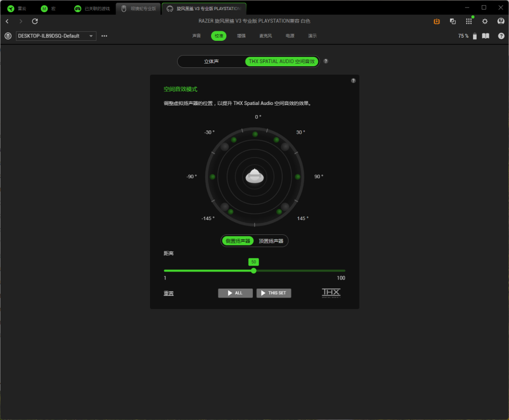Close the Razer Synapse window
The height and width of the screenshot is (420, 509).
pos(501,7)
